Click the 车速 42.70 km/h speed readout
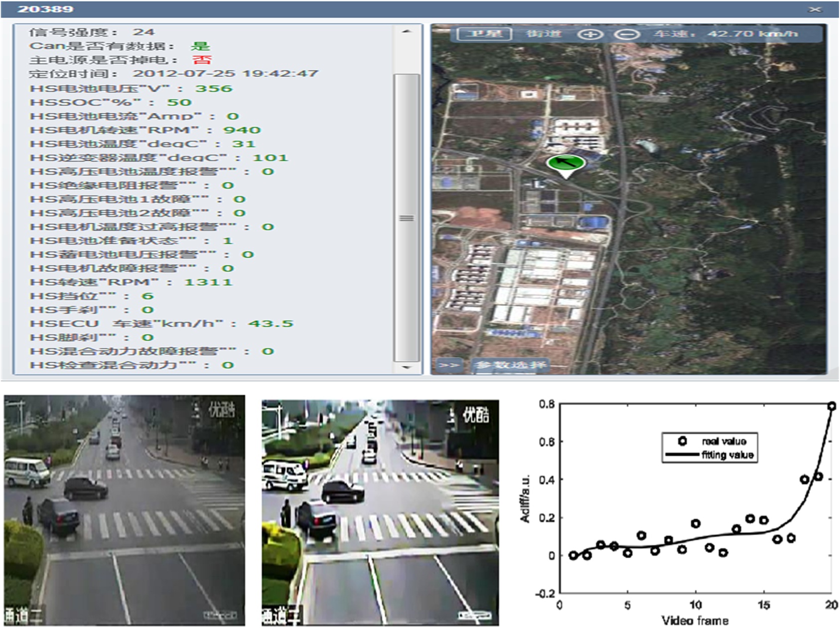 coord(725,34)
